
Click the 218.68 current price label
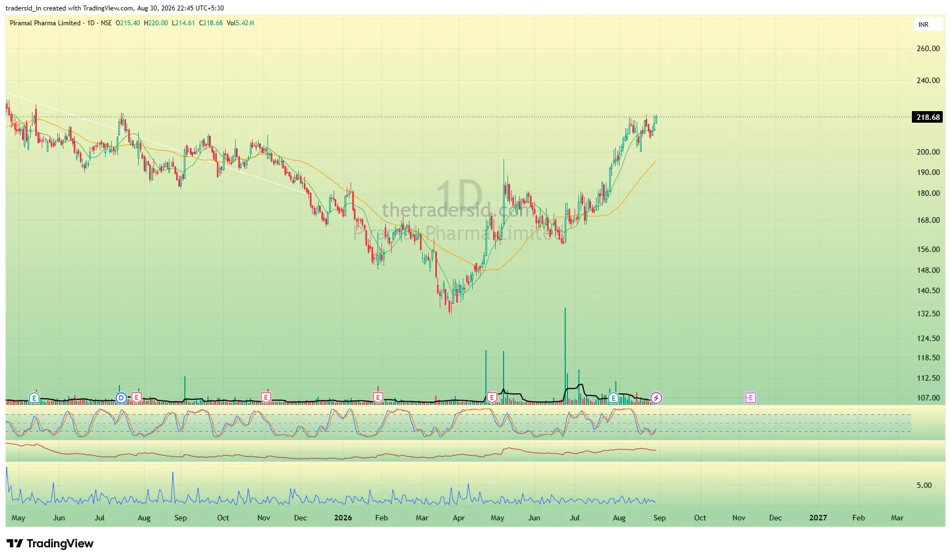coord(928,117)
